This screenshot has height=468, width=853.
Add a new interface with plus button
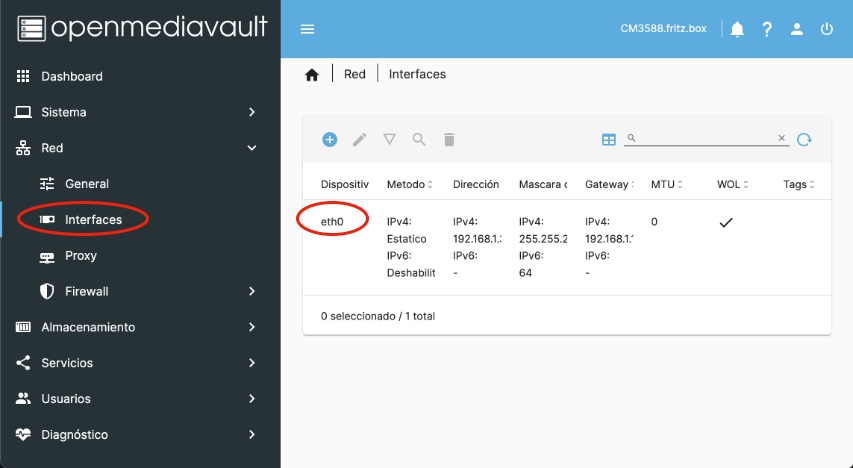tap(330, 140)
